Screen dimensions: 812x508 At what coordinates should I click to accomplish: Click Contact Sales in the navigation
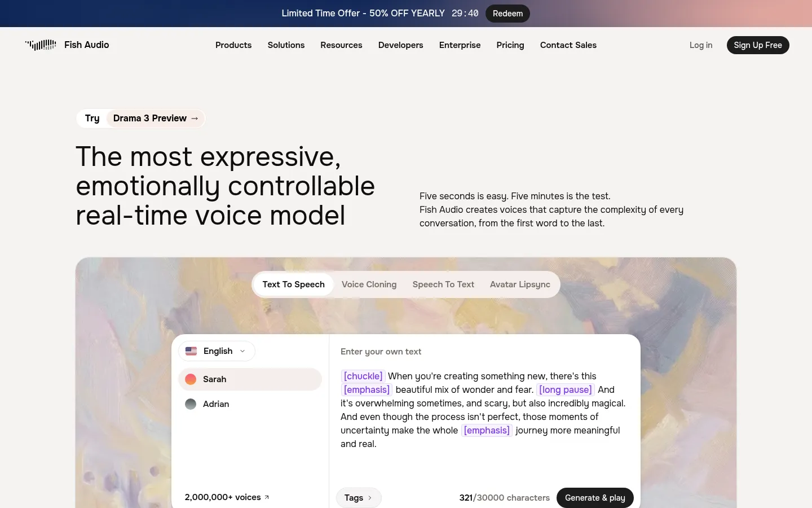click(x=568, y=45)
